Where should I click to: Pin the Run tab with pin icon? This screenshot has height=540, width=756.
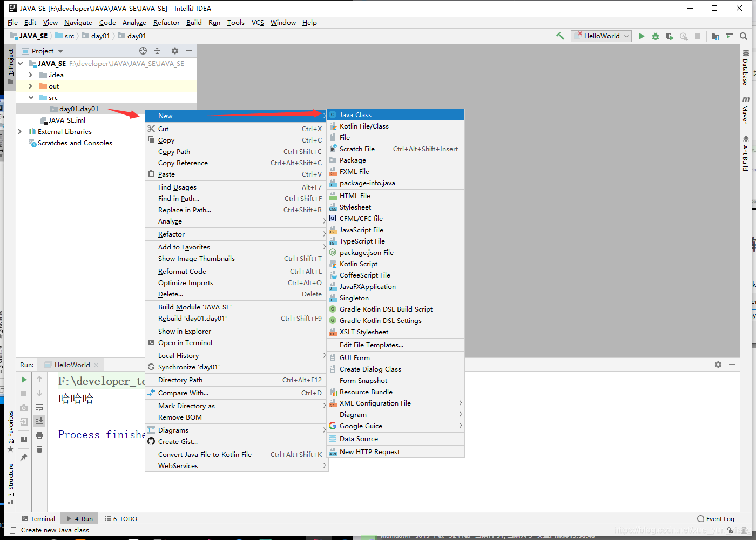point(24,457)
